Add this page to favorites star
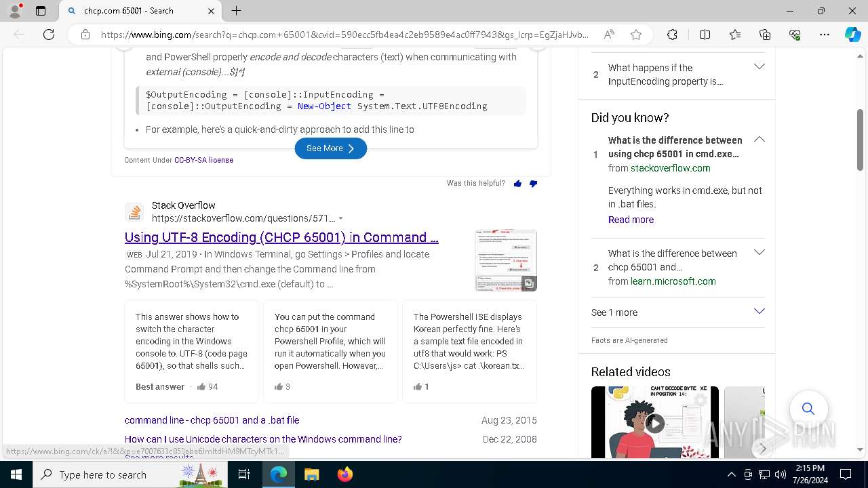This screenshot has height=488, width=868. [636, 35]
